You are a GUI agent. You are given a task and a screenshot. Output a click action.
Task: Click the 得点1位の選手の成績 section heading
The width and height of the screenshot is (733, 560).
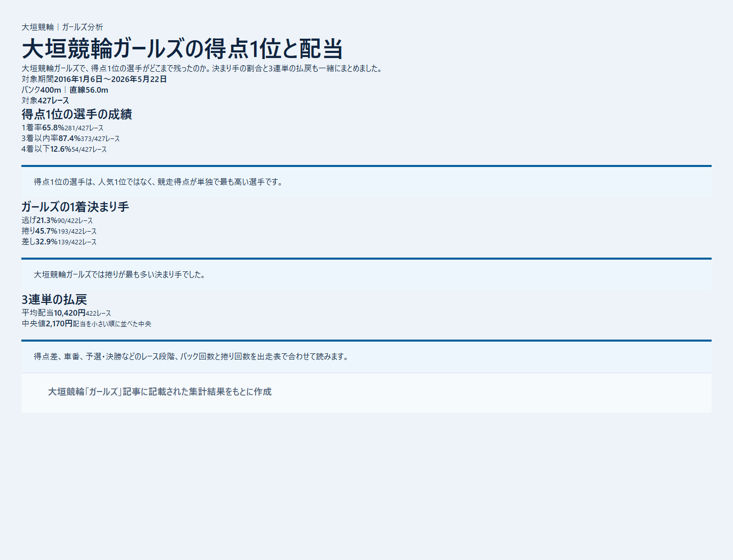(x=77, y=114)
